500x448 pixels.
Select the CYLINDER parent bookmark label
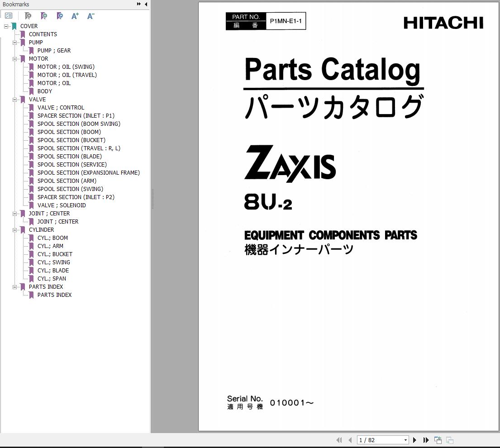click(41, 230)
